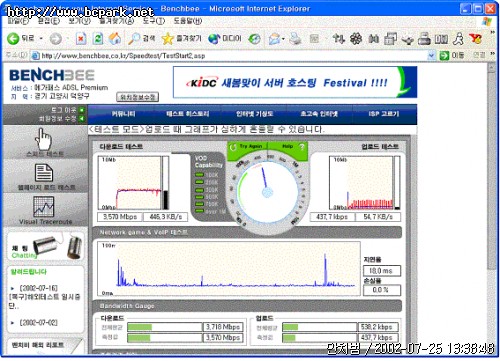
Task: Click the KIDC server hosting Festival banner
Action: 295,82
